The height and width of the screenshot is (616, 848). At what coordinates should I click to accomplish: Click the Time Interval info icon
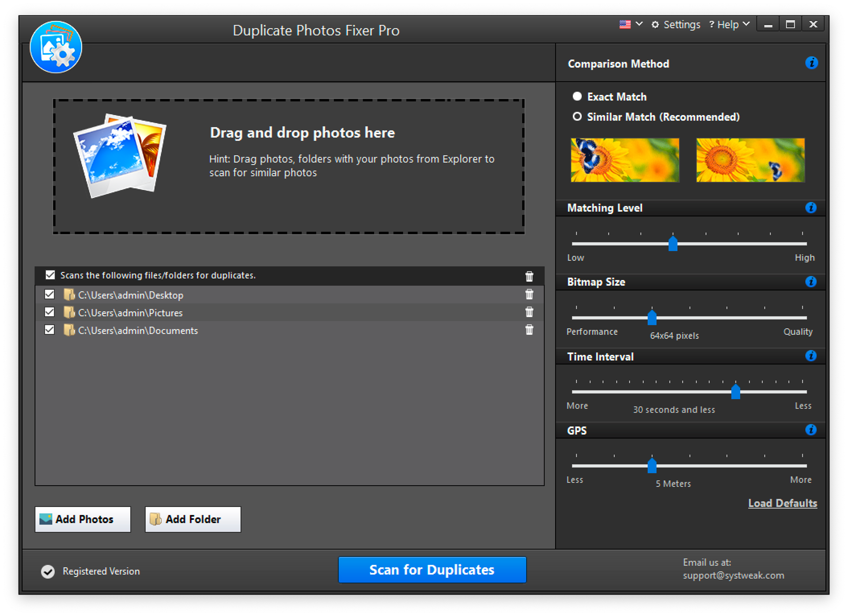click(811, 356)
